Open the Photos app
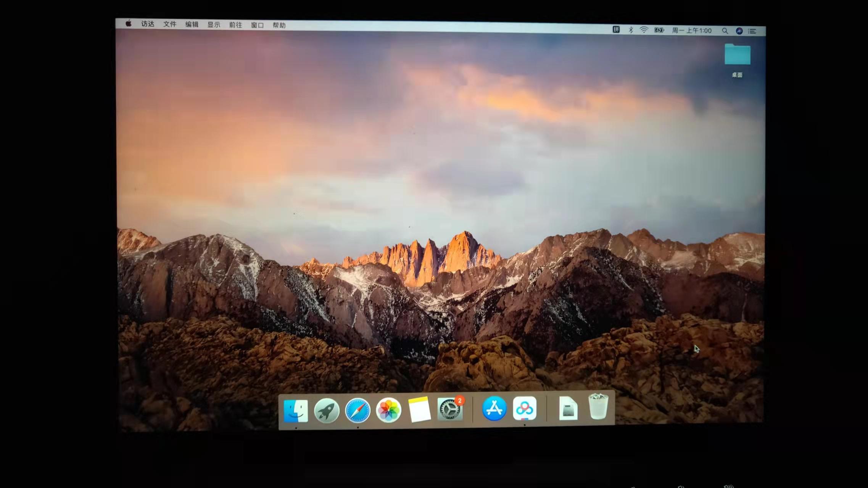868x488 pixels. 388,409
